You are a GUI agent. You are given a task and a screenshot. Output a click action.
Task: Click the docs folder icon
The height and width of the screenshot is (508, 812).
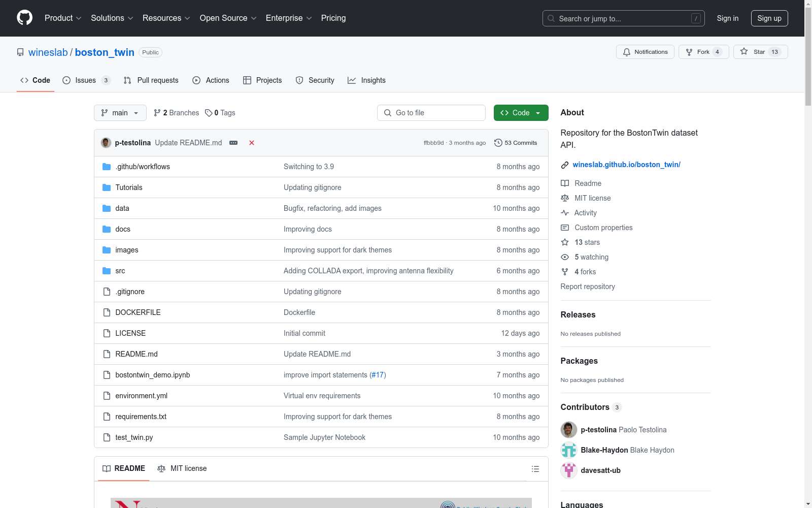tap(107, 229)
